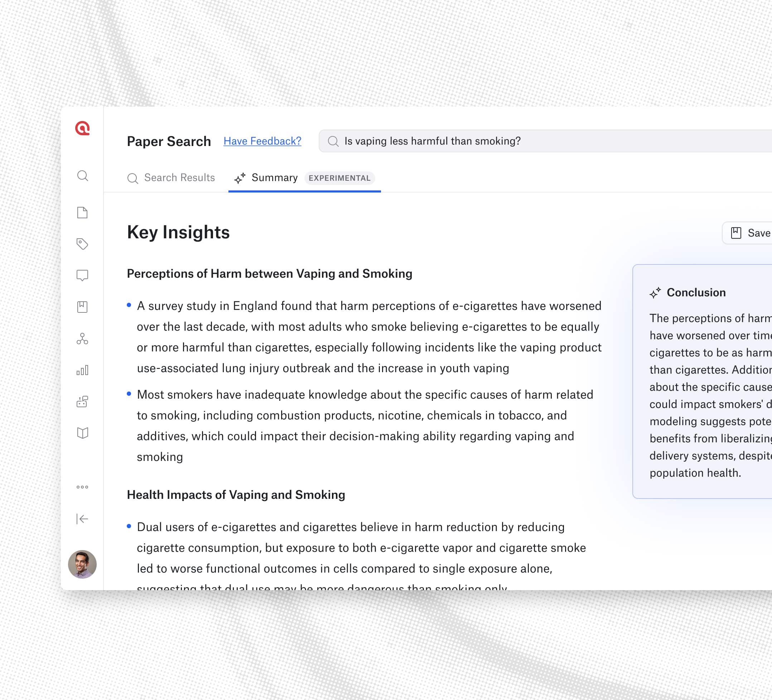Open the robot assistant icon in sidebar
The height and width of the screenshot is (700, 772).
pos(82,402)
